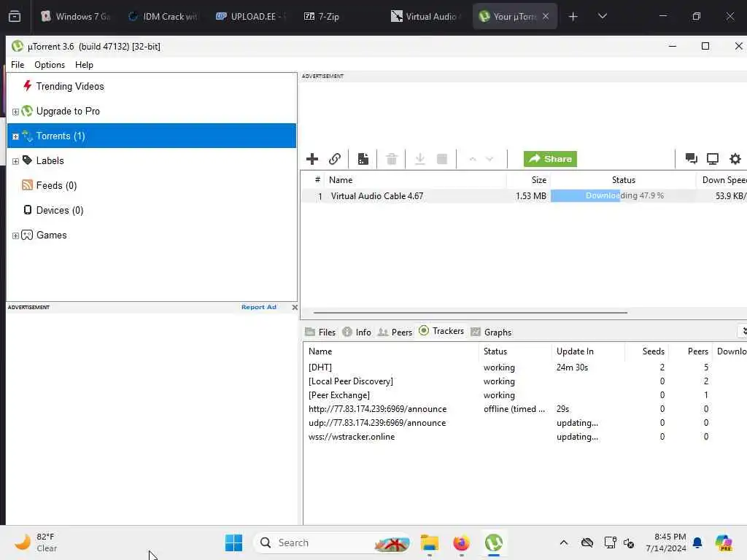Switch to the UPLOAD.EE browser tab
Screen dimensions: 747x560
point(251,17)
